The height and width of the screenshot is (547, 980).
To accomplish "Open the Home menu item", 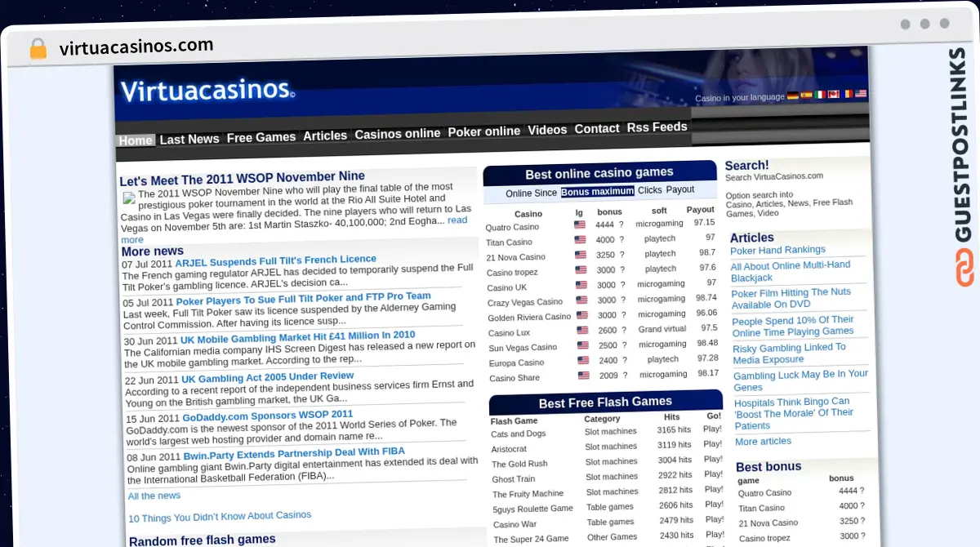I will point(136,140).
